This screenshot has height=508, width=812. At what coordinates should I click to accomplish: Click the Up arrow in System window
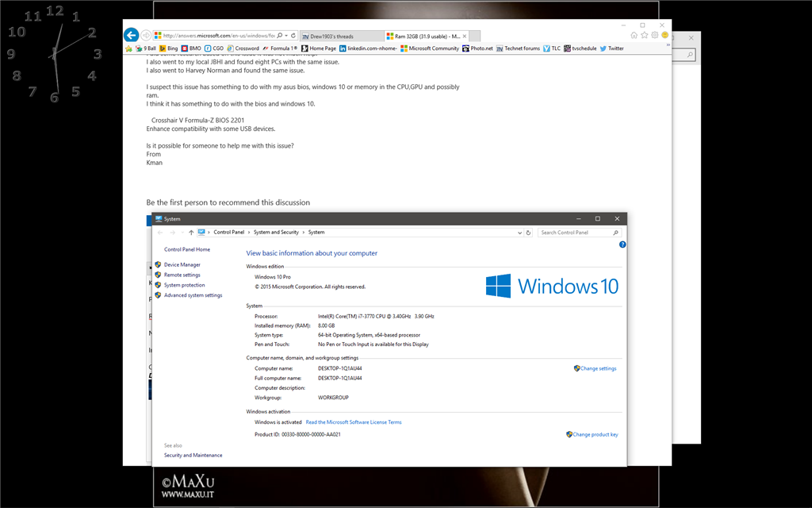191,233
